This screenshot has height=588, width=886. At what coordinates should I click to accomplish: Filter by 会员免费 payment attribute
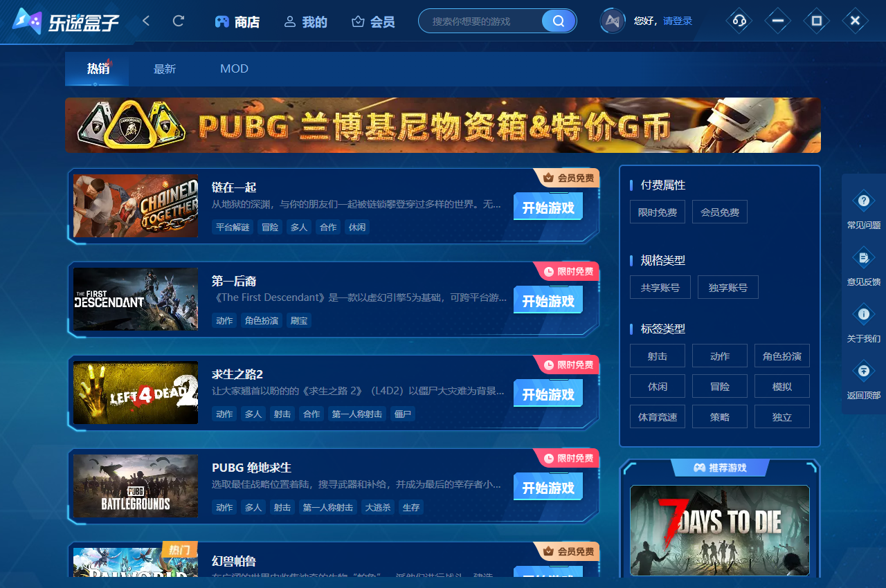click(x=720, y=212)
